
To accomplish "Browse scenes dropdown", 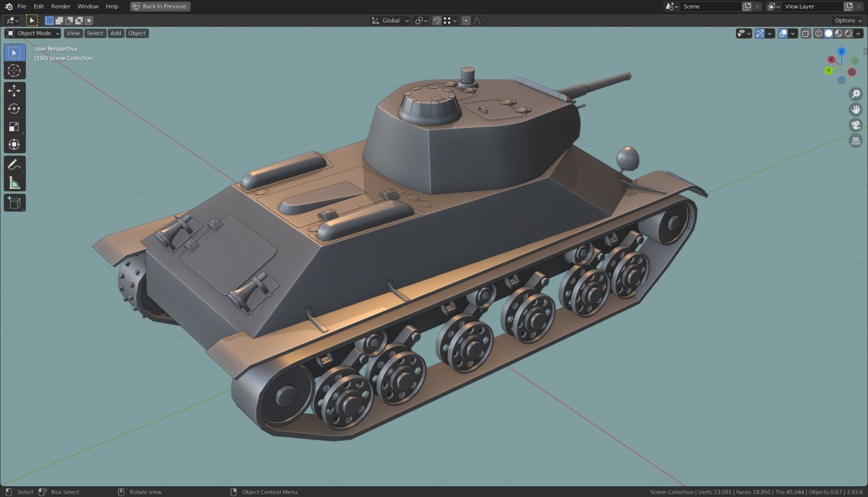I will (671, 6).
